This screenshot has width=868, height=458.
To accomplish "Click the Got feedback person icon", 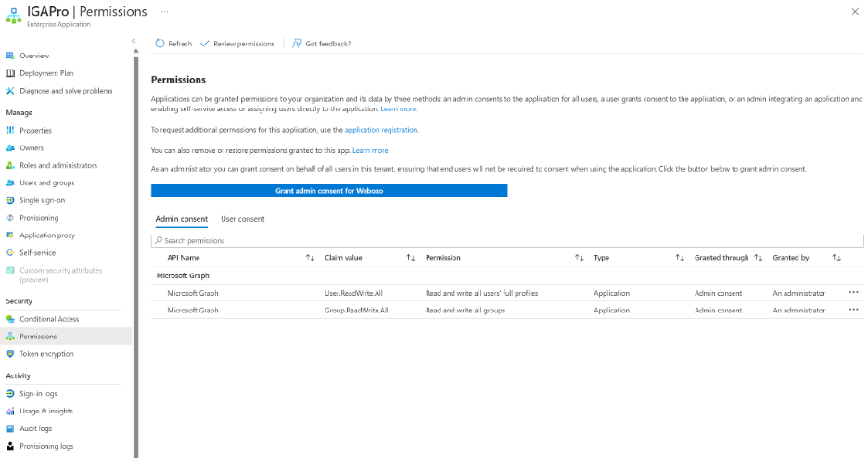I will click(298, 44).
